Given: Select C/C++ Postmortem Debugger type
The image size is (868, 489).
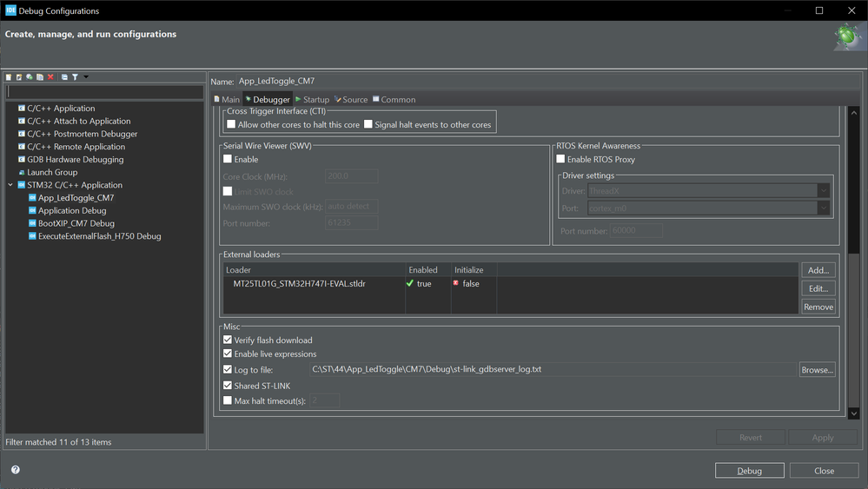Looking at the screenshot, I should [x=82, y=134].
